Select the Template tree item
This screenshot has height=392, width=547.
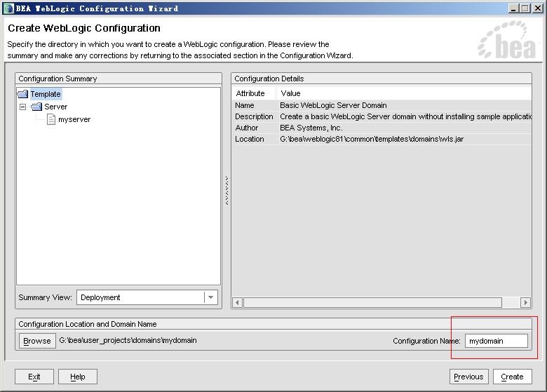point(46,94)
